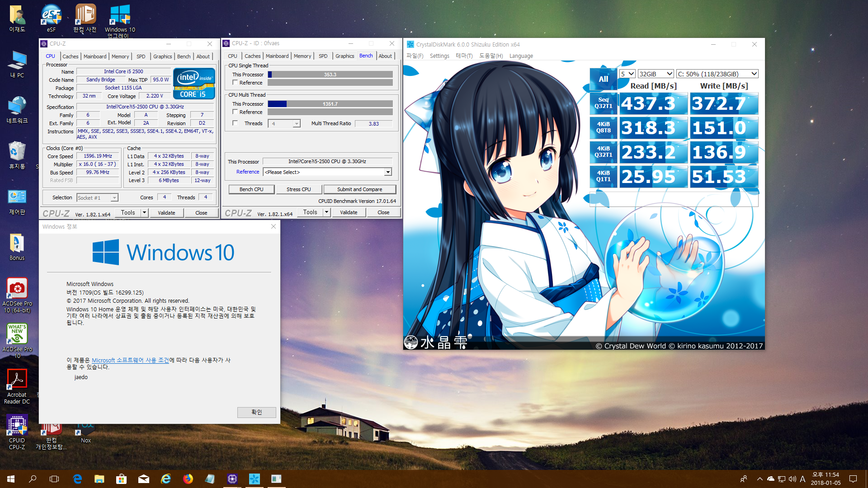
Task: Switch to CrystalDiskMark taskbar icon
Action: pyautogui.click(x=255, y=479)
